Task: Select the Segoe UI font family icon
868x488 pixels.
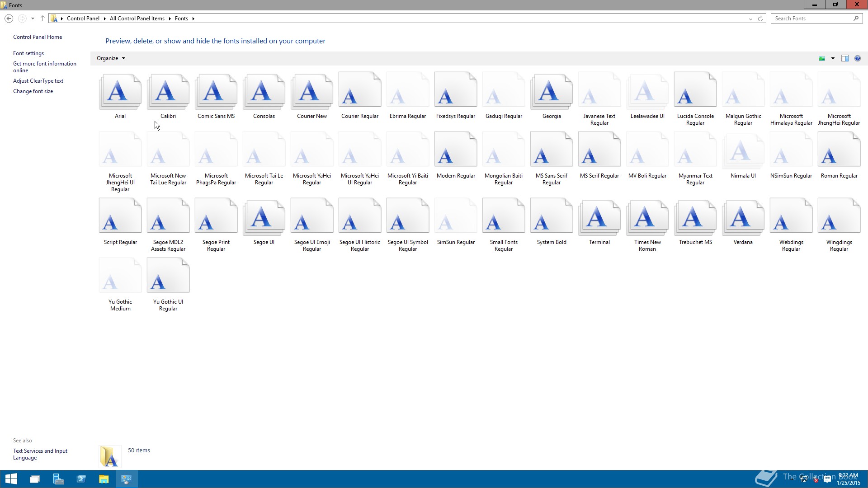Action: pos(264,218)
